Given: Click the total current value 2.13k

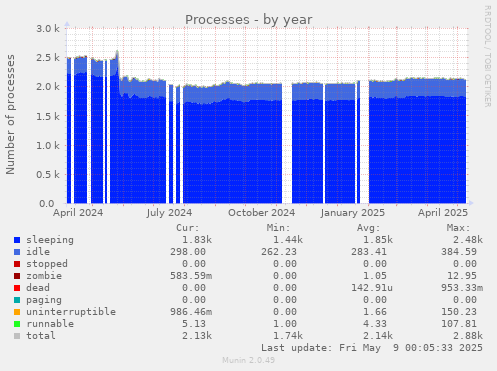Looking at the screenshot, I should (197, 336).
